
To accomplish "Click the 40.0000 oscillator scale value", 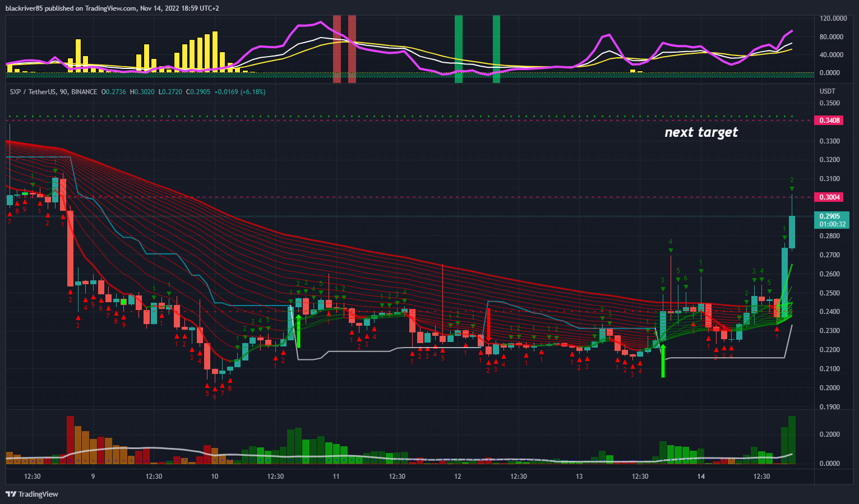I will (832, 56).
